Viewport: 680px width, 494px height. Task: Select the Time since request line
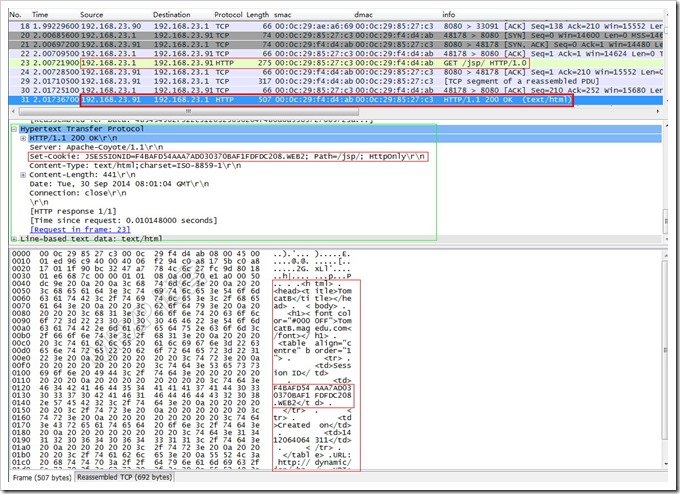click(123, 220)
